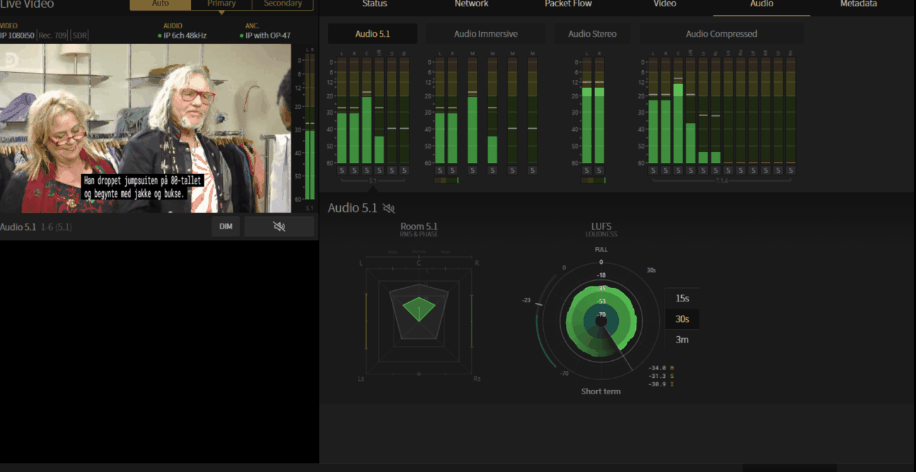Image resolution: width=916 pixels, height=472 pixels.
Task: Solo the first L channel under Audio 5.1
Action: click(342, 171)
